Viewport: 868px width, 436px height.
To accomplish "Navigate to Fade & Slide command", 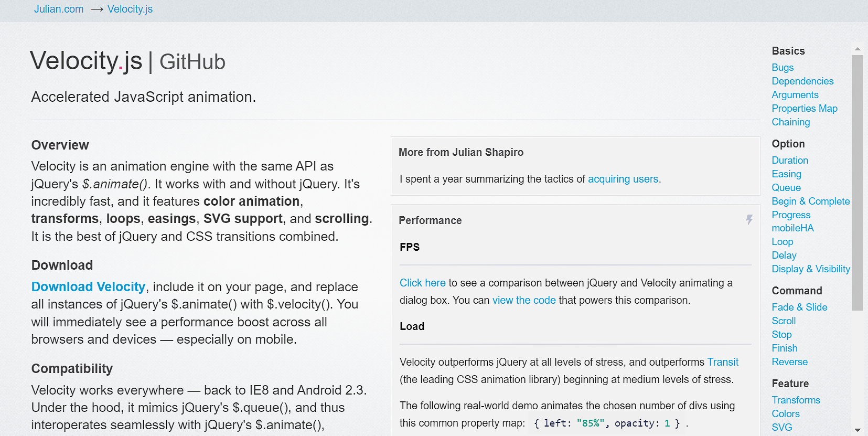I will (x=799, y=307).
